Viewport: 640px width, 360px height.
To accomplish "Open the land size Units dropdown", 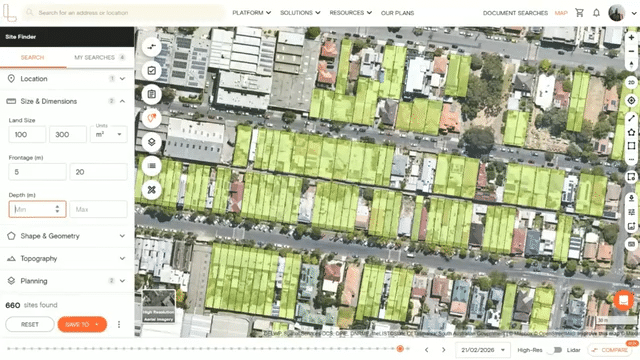I will [x=109, y=134].
